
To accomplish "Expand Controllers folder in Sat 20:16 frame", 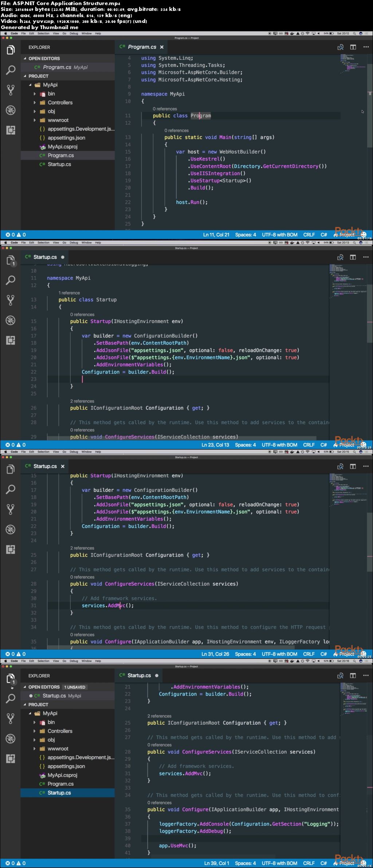I will [35, 731].
